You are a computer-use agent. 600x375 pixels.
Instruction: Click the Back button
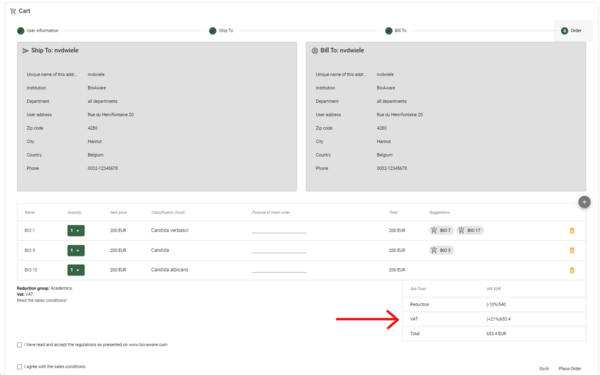(544, 368)
